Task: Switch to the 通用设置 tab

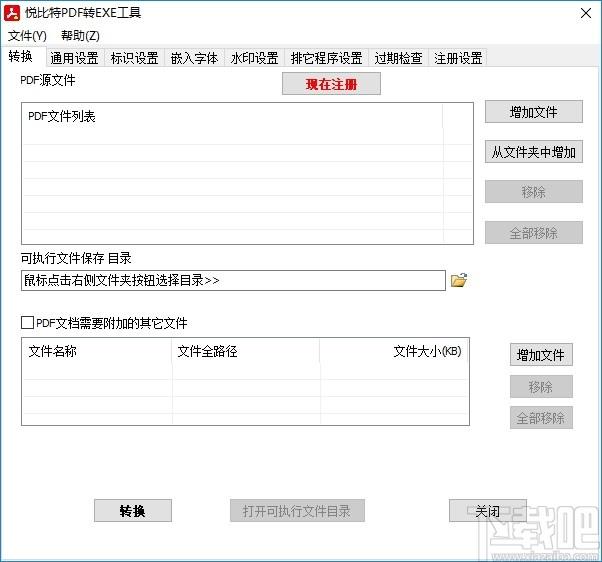Action: (74, 58)
